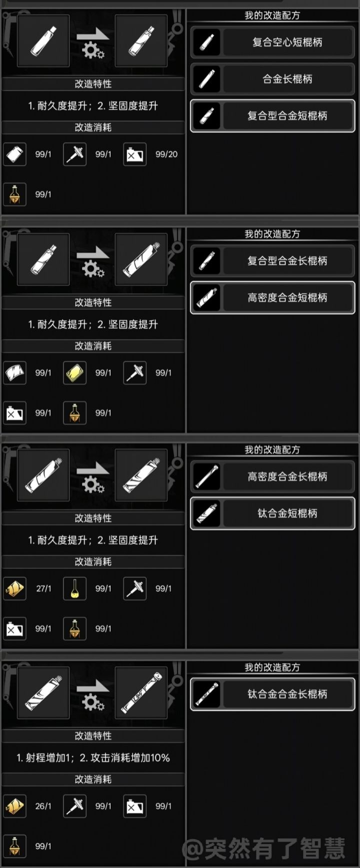The height and width of the screenshot is (868, 360).
Task: Click the round-bottom flask material icon
Action: [75, 588]
